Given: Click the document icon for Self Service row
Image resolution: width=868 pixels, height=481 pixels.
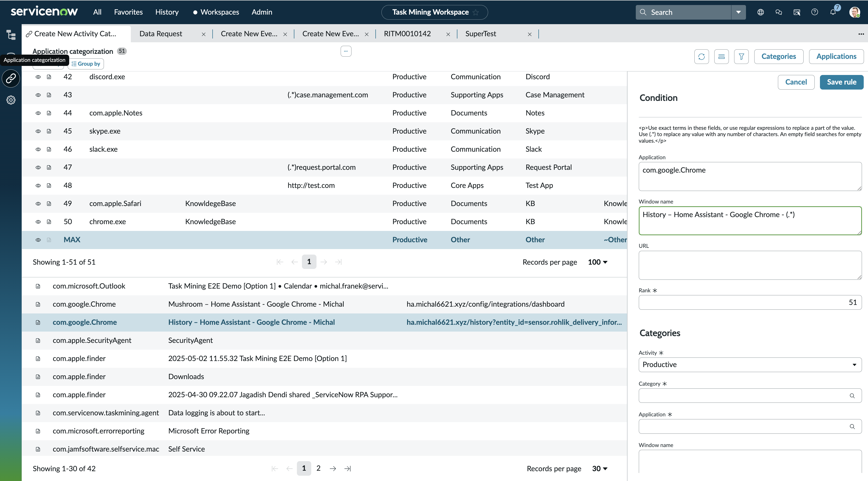Looking at the screenshot, I should pyautogui.click(x=38, y=449).
